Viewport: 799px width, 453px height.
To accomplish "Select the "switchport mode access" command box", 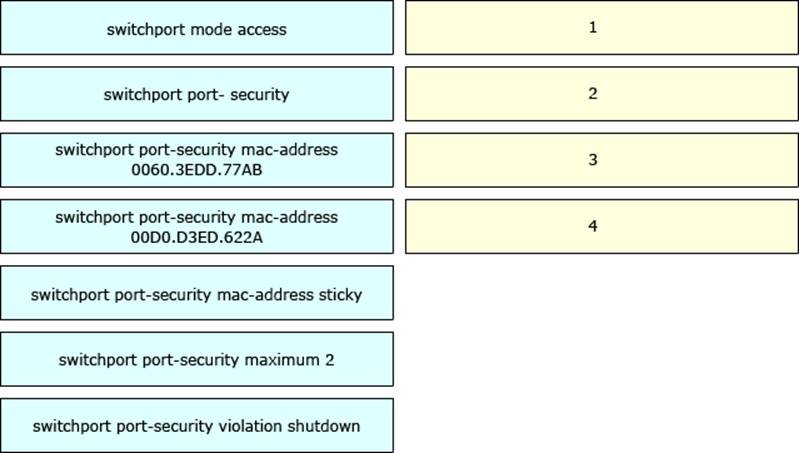I will click(x=196, y=28).
